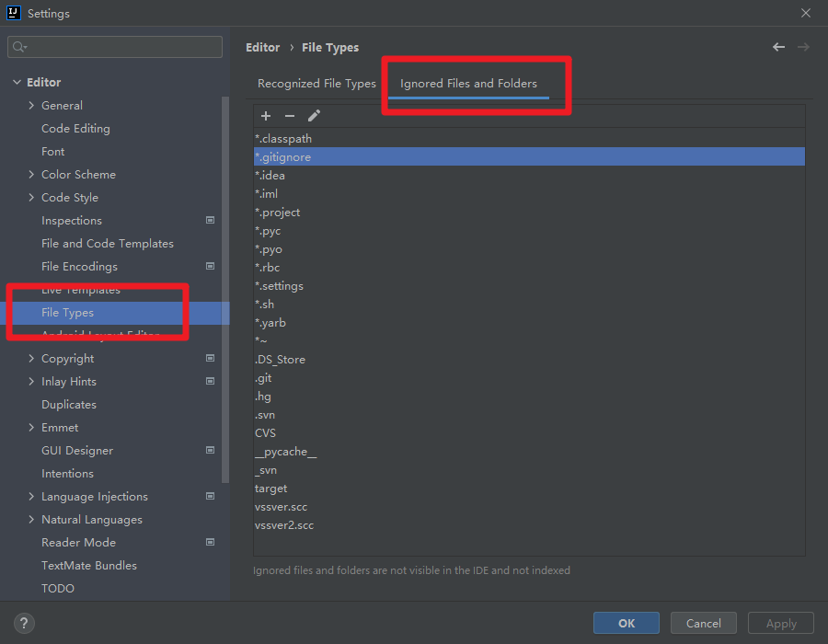Select the *.iml pattern
The image size is (828, 644).
529,194
